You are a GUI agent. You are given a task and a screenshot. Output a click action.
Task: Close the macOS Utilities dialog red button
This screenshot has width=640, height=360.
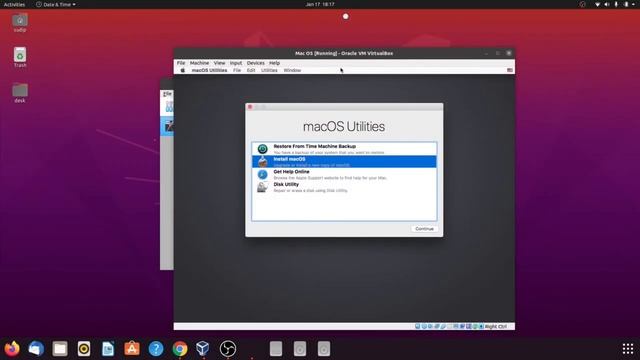tap(250, 107)
